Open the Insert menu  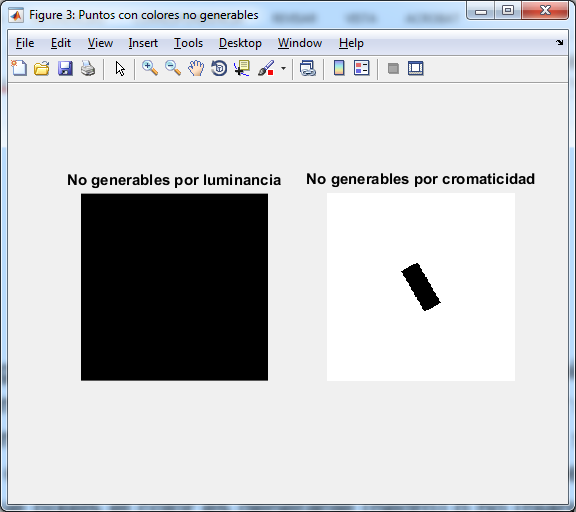[143, 43]
